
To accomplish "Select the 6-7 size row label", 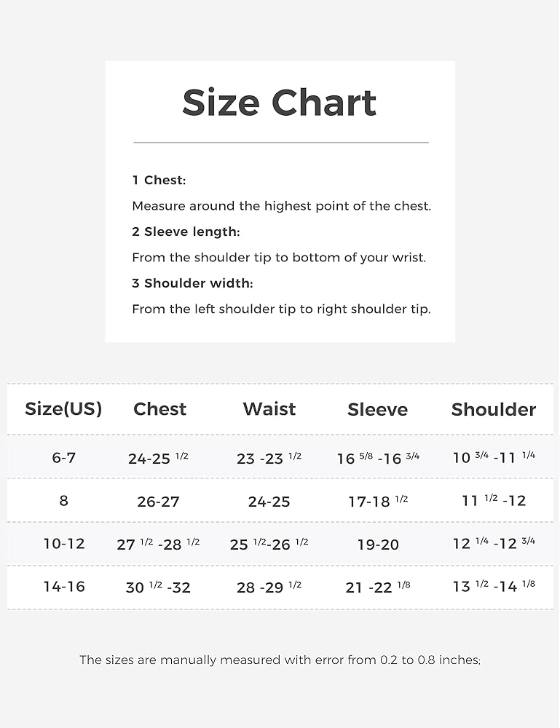I will pos(63,458).
